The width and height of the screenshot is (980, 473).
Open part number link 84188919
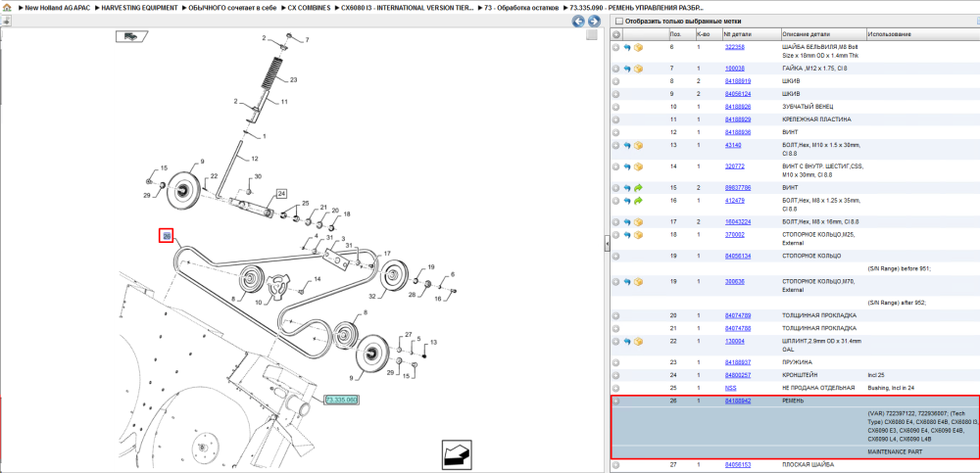click(738, 81)
